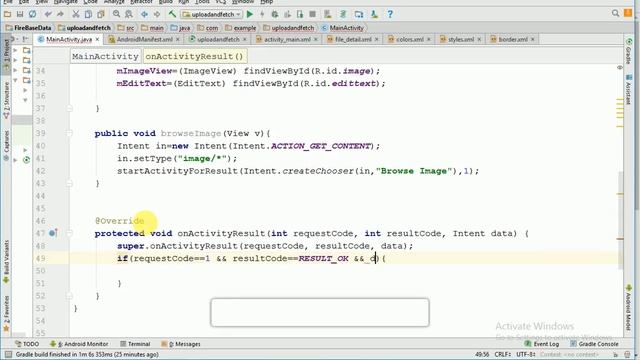Collapse onActivityResult fold marker at line 47
Image resolution: width=640 pixels, height=360 pixels.
pos(69,233)
